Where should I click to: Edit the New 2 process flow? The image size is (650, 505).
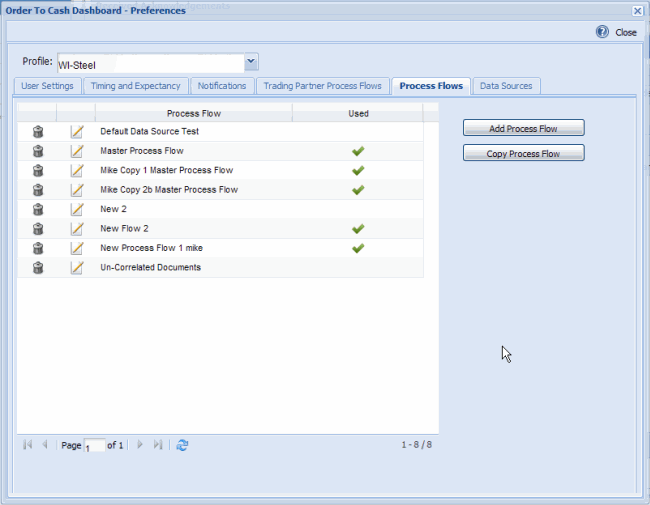pos(77,210)
